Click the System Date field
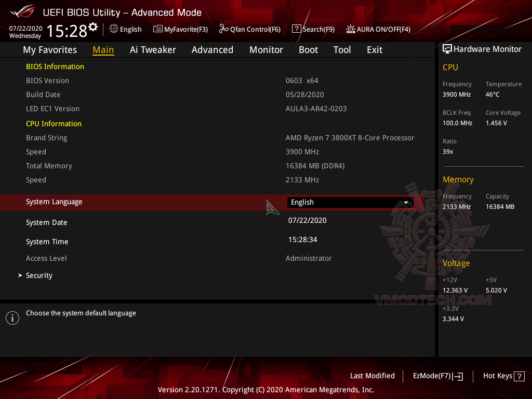This screenshot has width=532, height=399. (307, 220)
